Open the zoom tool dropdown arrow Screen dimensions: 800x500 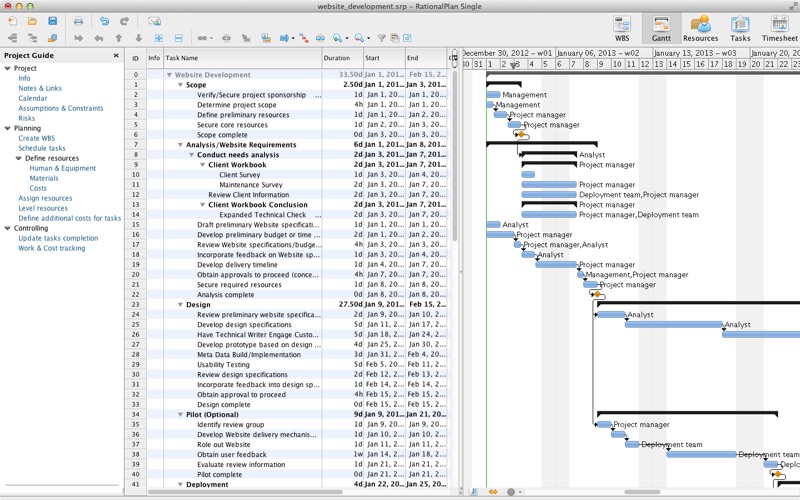pos(348,38)
